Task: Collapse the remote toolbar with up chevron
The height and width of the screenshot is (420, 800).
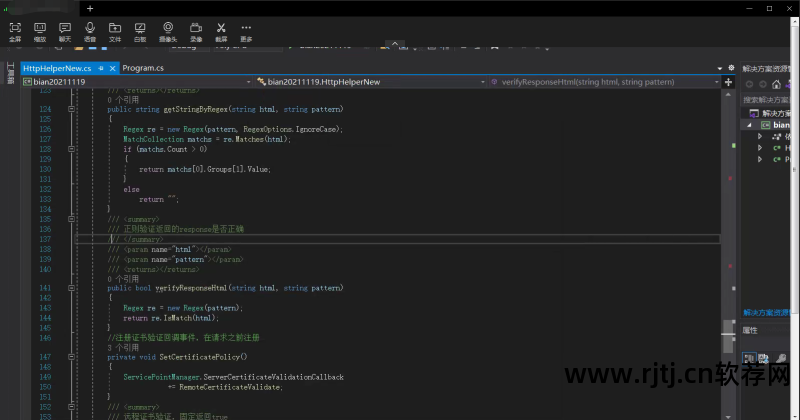Action: point(395,44)
